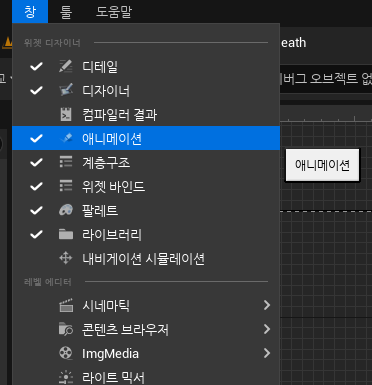Screen dimensions: 372x385
Task: Select the 내비게이션 시뮬레이션 menu label
Action: (x=143, y=259)
